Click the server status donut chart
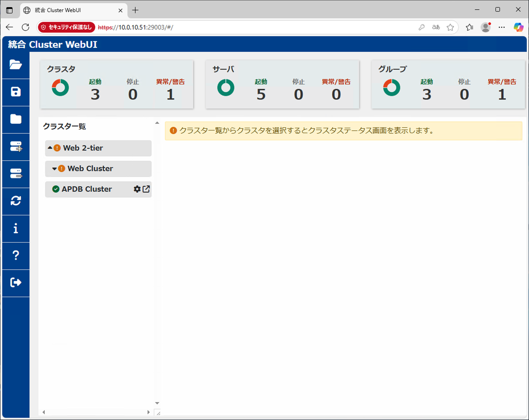 coord(226,88)
